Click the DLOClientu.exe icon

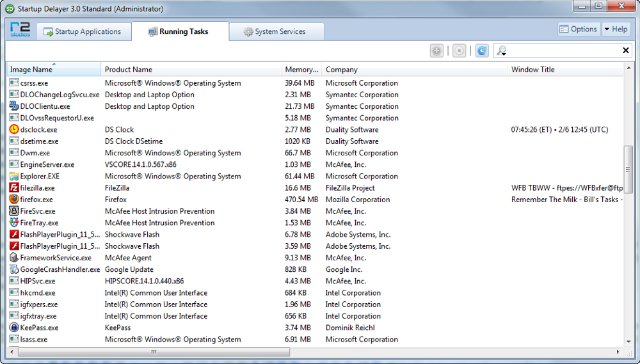[x=14, y=106]
